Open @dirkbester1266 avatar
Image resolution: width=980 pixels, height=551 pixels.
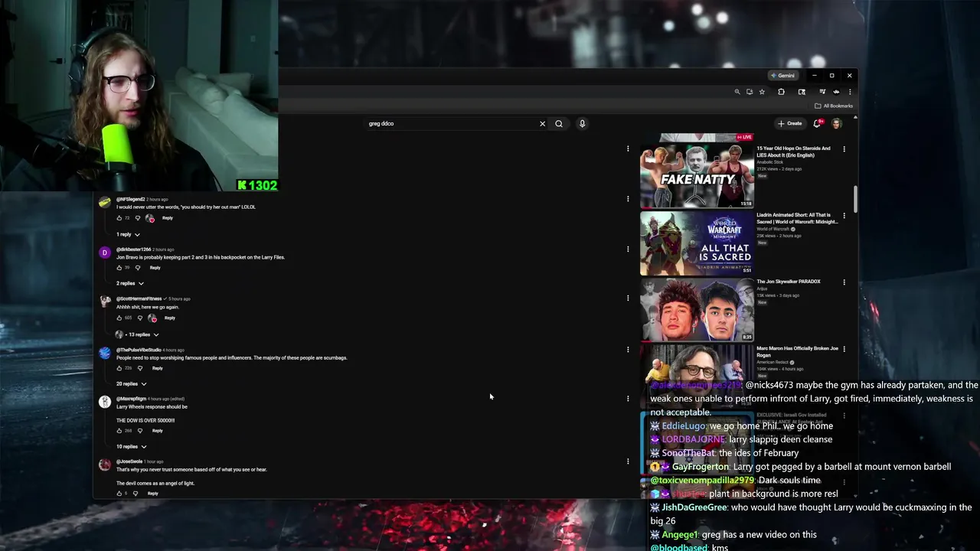click(x=105, y=253)
